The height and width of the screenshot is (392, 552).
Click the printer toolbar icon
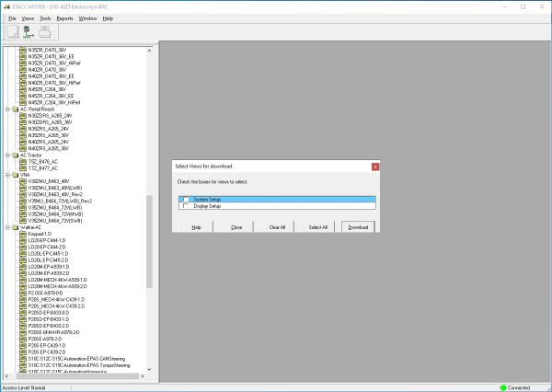[x=45, y=31]
